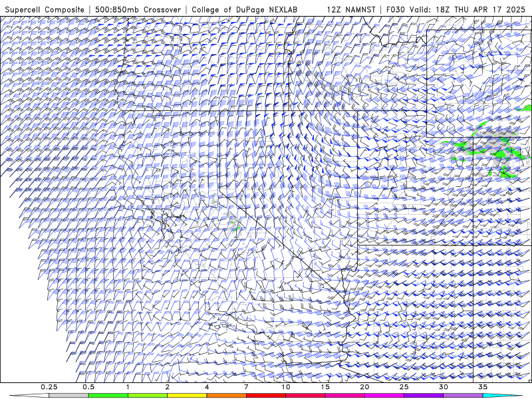The height and width of the screenshot is (399, 532).
Task: Click the crimson color bar segment between 10 and 15
Action: [x=305, y=396]
